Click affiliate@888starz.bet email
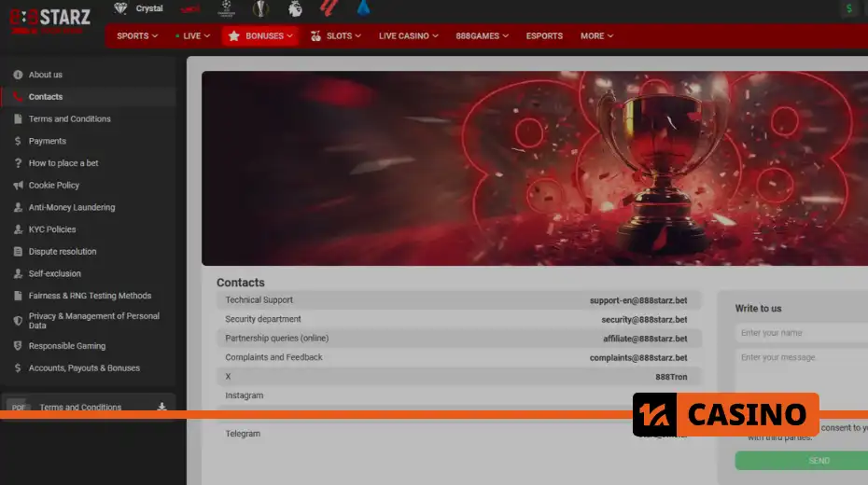The image size is (868, 485). 645,339
